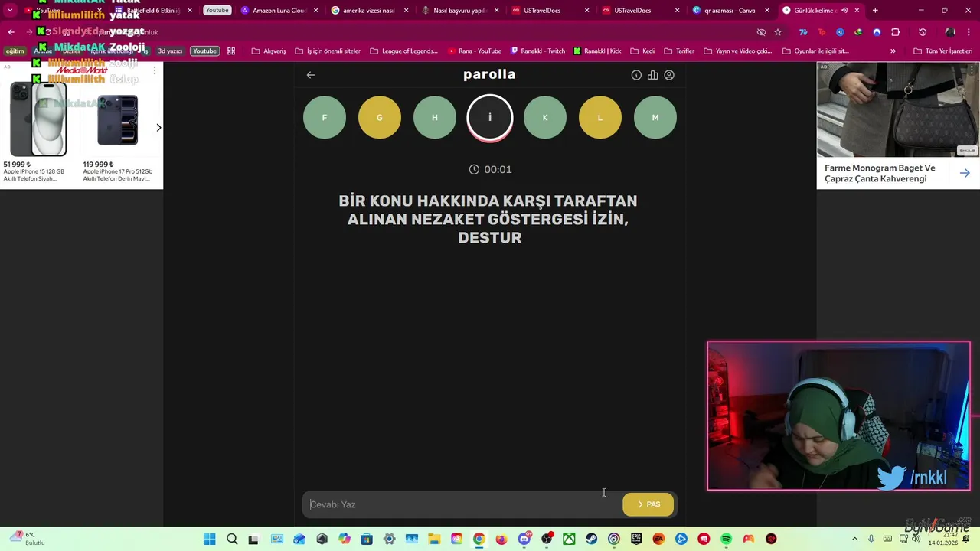Screen dimensions: 980x551
Task: Click the 00:01 timer display
Action: [x=490, y=169]
